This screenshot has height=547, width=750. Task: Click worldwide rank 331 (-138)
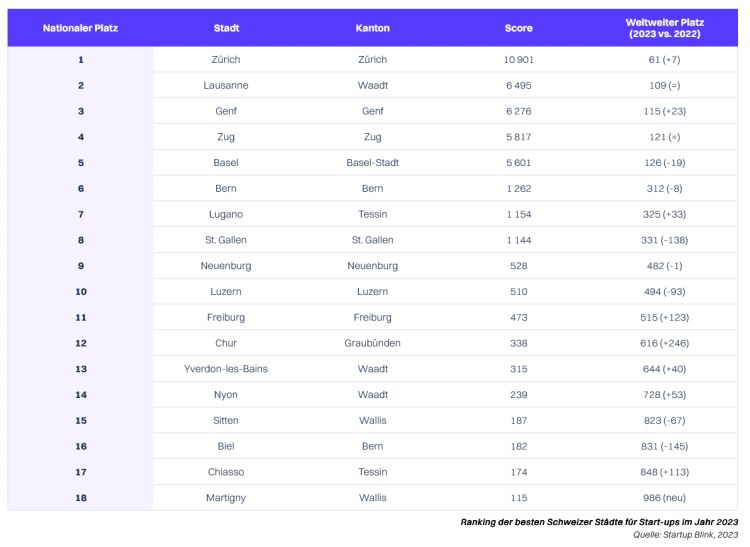pos(664,241)
